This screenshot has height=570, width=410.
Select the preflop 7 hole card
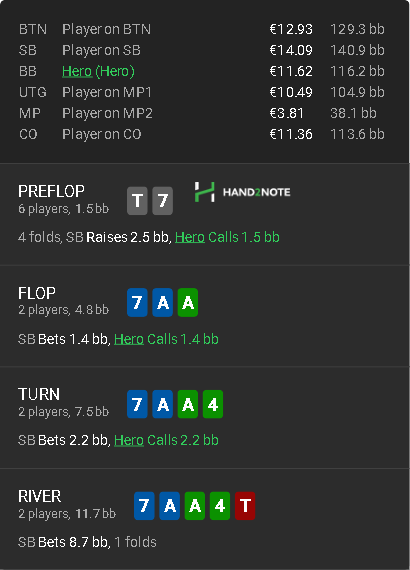(162, 201)
